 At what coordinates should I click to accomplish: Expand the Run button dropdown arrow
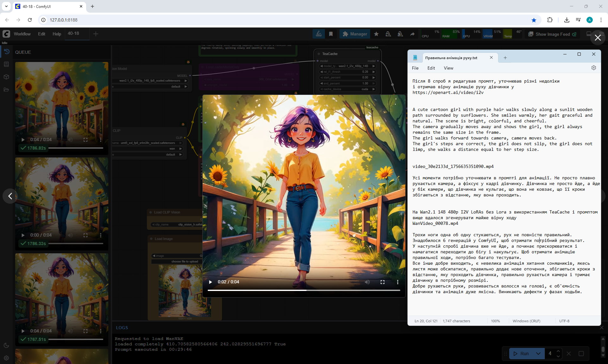(x=538, y=354)
